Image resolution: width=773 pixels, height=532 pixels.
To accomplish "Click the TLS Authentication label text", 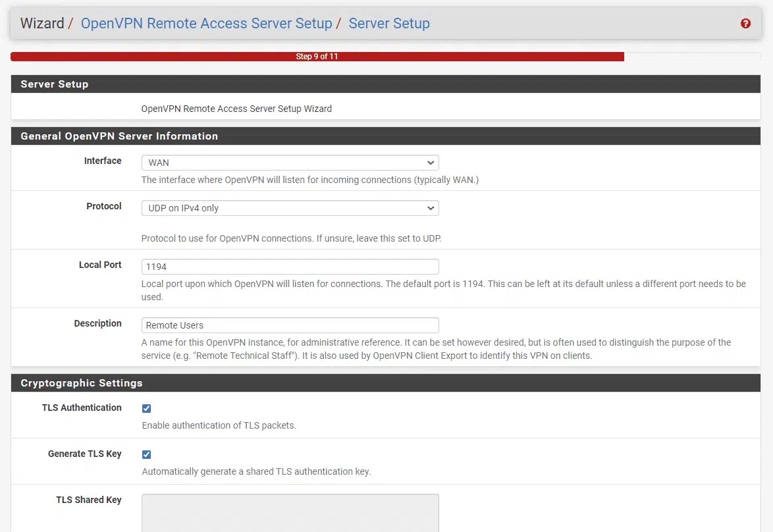I will click(82, 408).
